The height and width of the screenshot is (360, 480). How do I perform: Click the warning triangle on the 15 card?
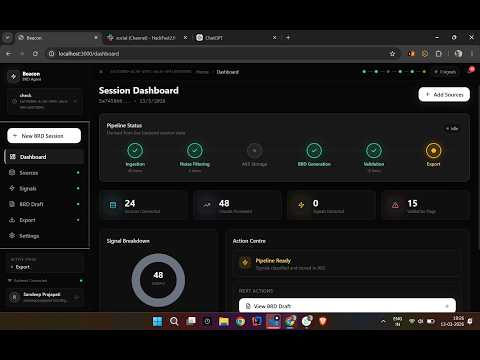pos(395,205)
